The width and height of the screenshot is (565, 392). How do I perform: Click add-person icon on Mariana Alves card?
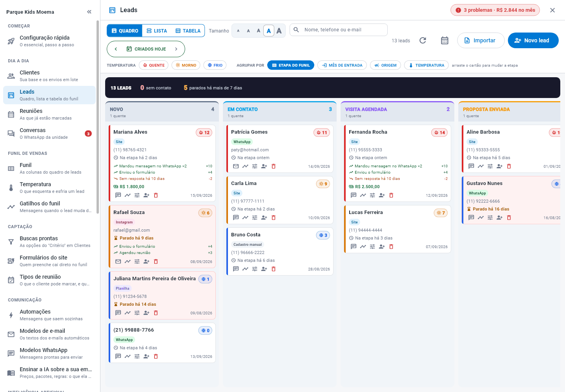146,195
